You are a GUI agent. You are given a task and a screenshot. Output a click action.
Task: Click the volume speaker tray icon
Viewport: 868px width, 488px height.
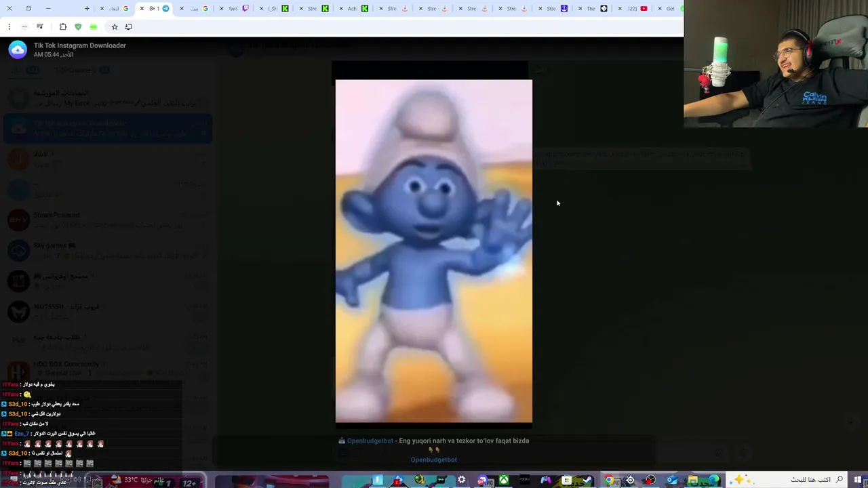tap(77, 480)
